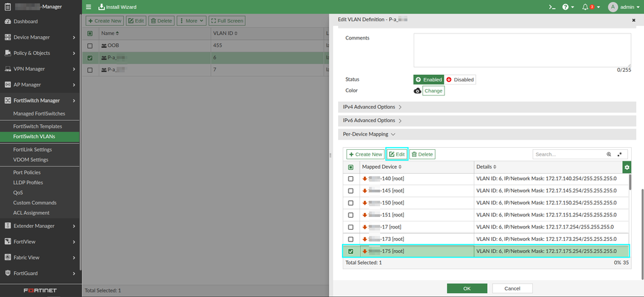Open FortiLink Settings menu item
Image resolution: width=644 pixels, height=297 pixels.
32,150
